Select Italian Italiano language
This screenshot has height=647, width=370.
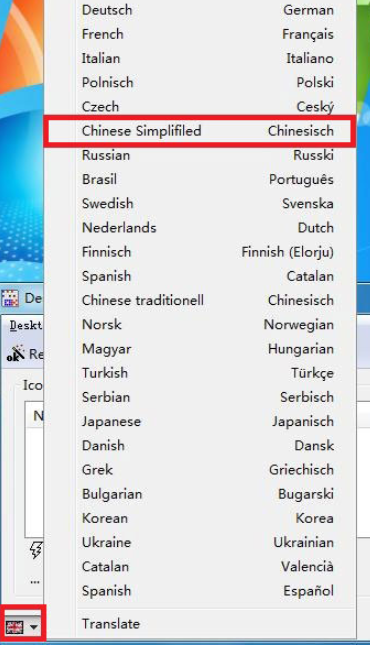[200, 58]
